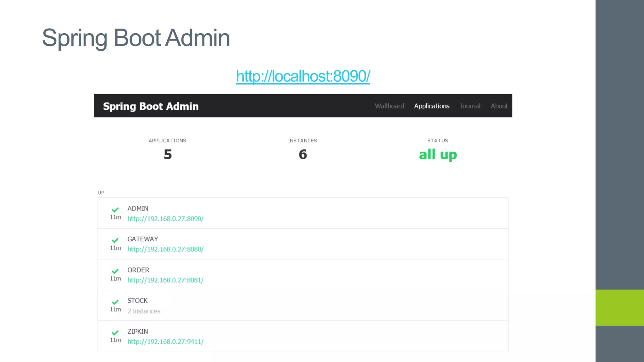Click the Instances count 6

[303, 154]
